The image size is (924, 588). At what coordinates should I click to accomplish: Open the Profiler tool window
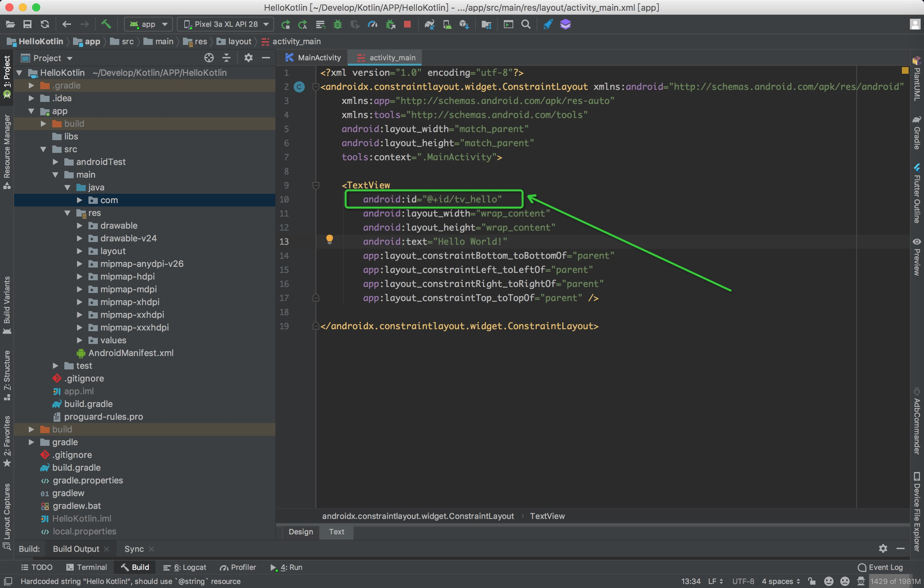click(238, 567)
